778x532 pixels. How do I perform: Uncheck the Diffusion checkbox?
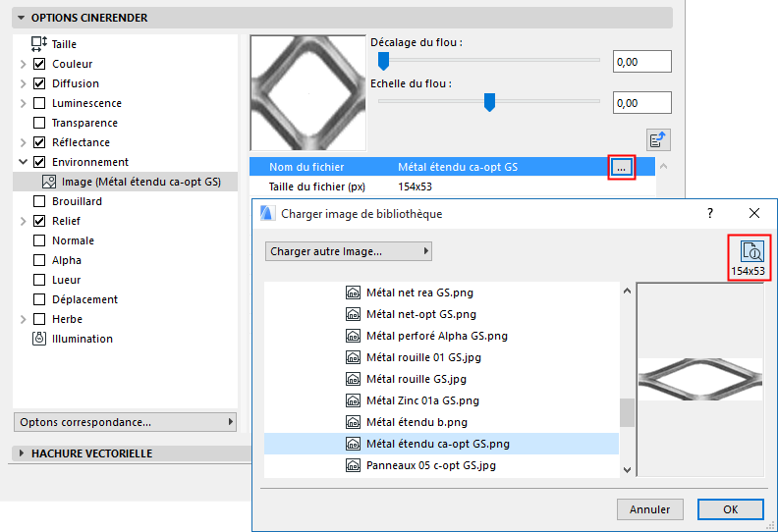pos(39,83)
